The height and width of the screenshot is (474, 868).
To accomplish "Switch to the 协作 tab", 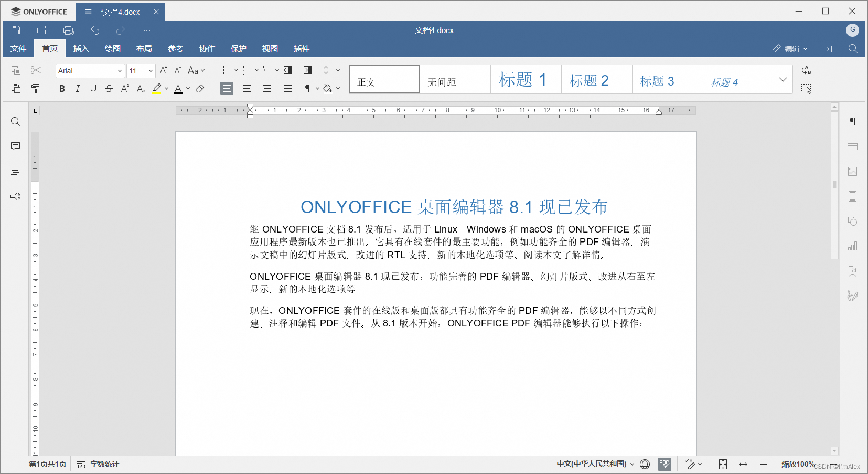I will point(207,48).
